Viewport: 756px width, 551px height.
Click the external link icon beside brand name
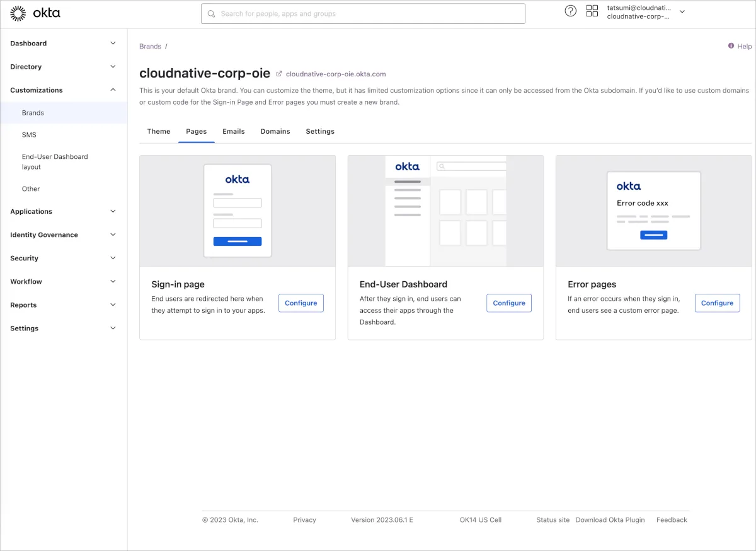(x=279, y=74)
